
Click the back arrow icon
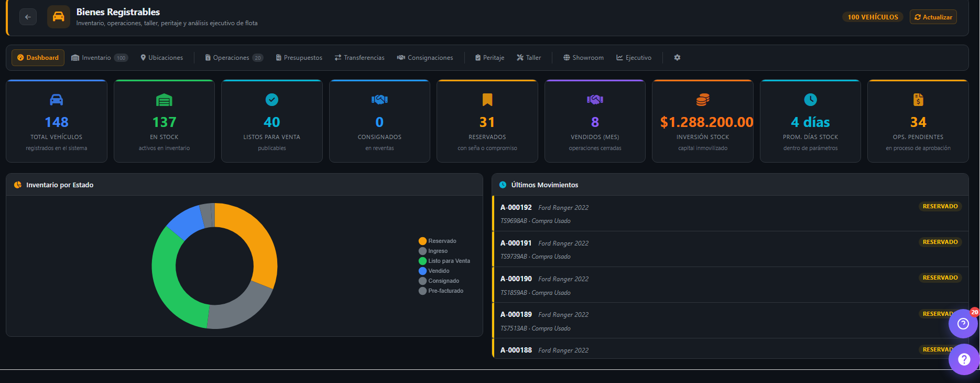[x=28, y=17]
